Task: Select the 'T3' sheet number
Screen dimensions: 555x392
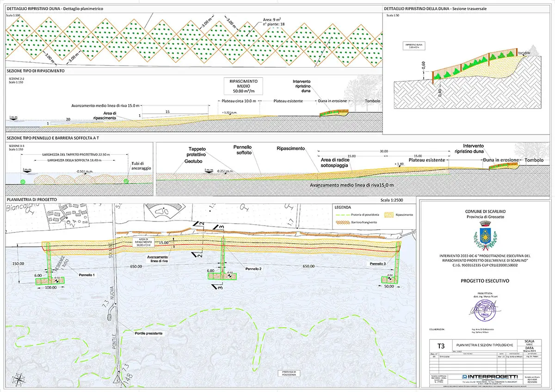Action: click(x=440, y=345)
